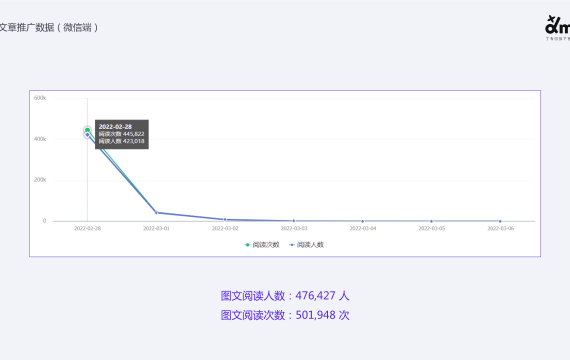Viewport: 570px width, 360px height.
Task: Select the data point at 2022-03-06
Action: (500, 221)
